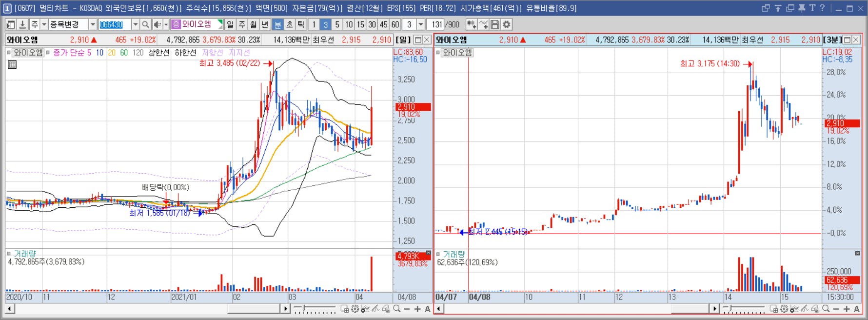Select the 초 second period button
Viewport: 868px width, 320px height.
290,24
